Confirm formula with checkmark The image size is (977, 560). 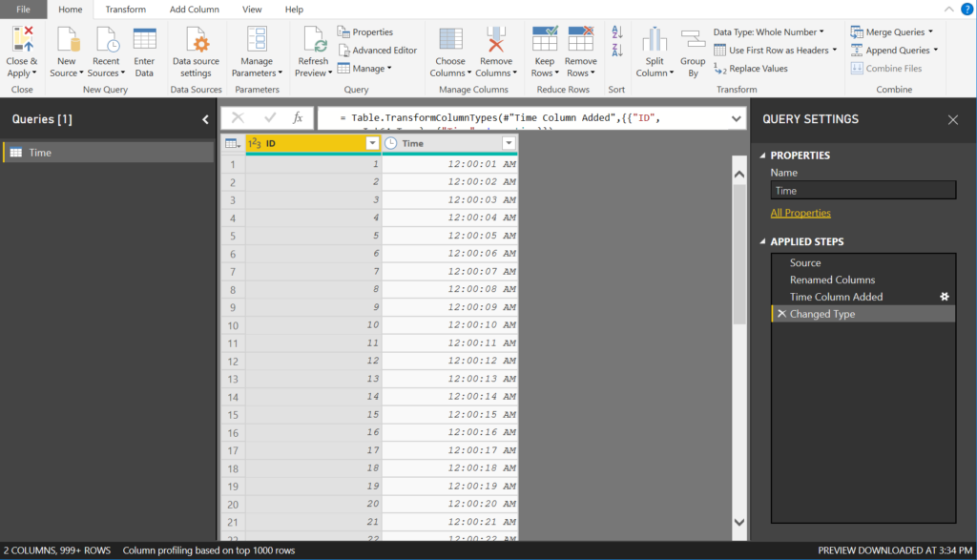tap(270, 117)
